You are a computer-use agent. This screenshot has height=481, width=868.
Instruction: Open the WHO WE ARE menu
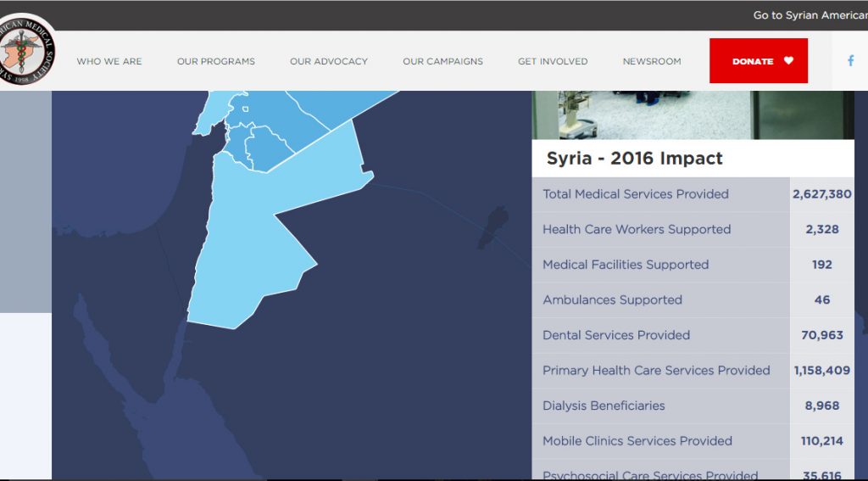tap(109, 61)
